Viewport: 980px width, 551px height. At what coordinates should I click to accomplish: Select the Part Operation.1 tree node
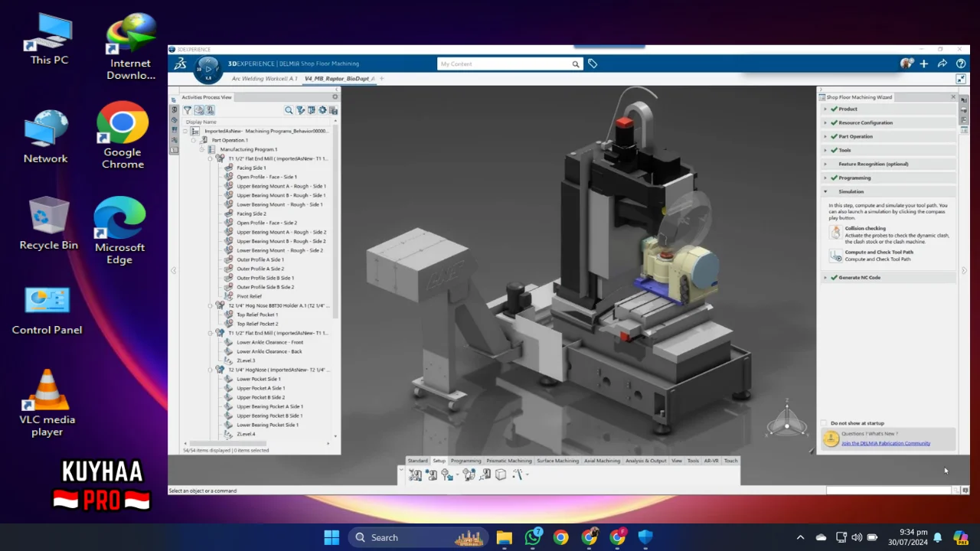coord(230,140)
